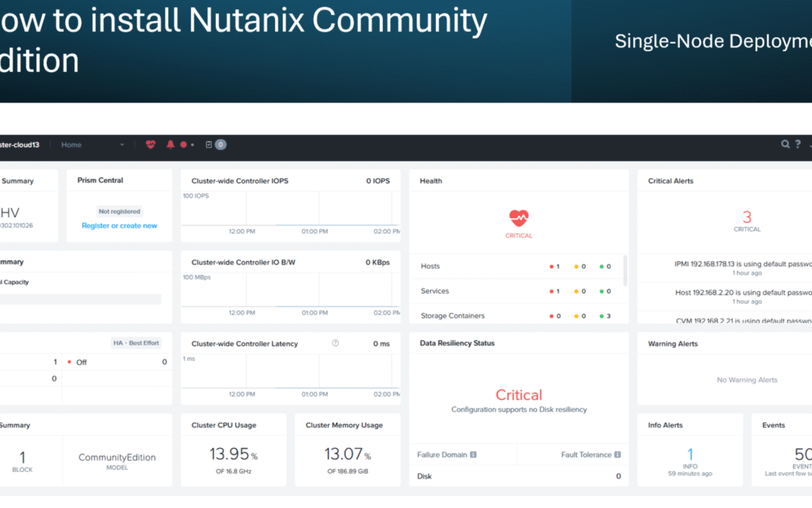Click the cluster-cloud13 cluster name
Screen dimensions: 812x508
click(20, 144)
